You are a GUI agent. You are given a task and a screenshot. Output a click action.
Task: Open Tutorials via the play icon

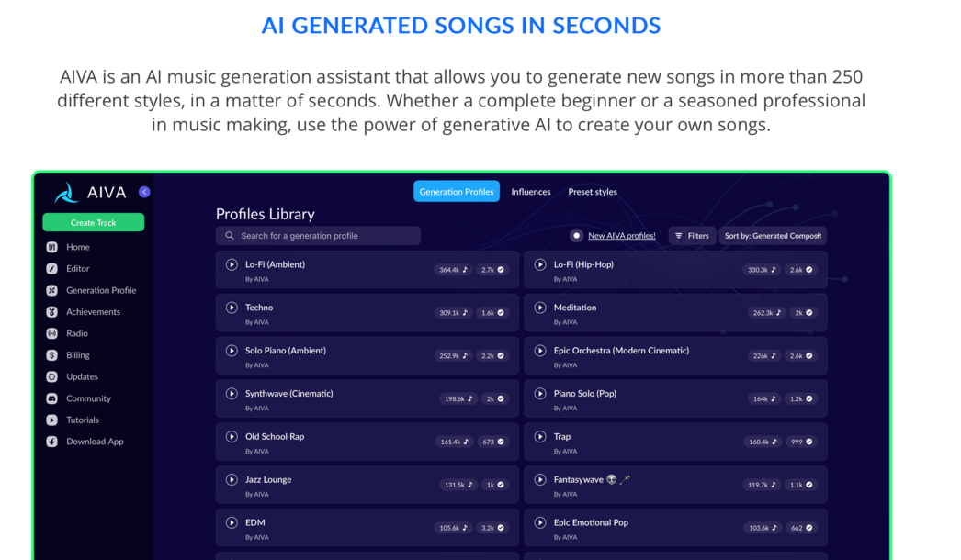coord(51,420)
